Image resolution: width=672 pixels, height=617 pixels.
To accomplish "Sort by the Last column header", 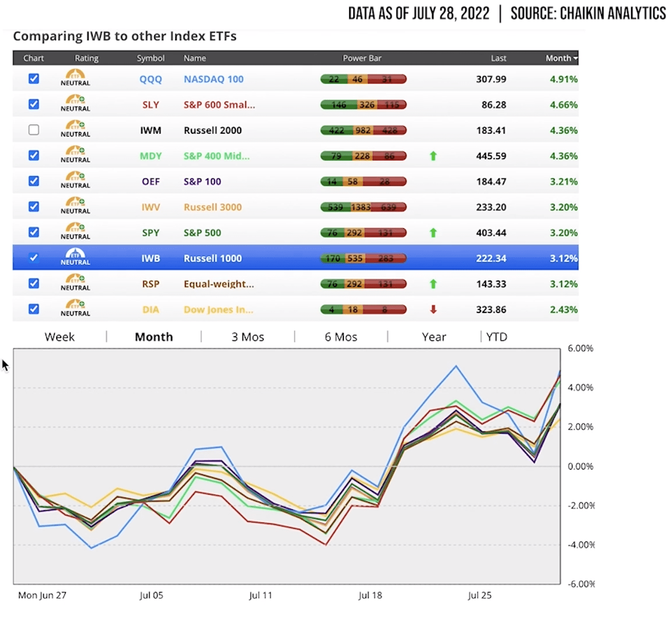I will [498, 58].
